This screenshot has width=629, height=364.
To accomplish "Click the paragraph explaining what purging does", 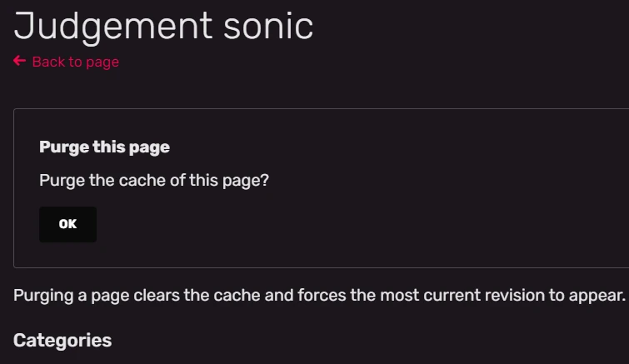I will tap(319, 296).
